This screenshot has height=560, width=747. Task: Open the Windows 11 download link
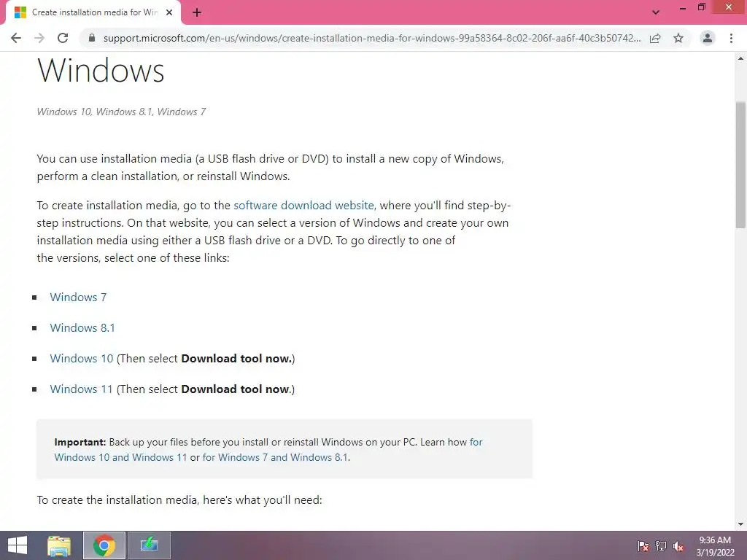point(82,389)
